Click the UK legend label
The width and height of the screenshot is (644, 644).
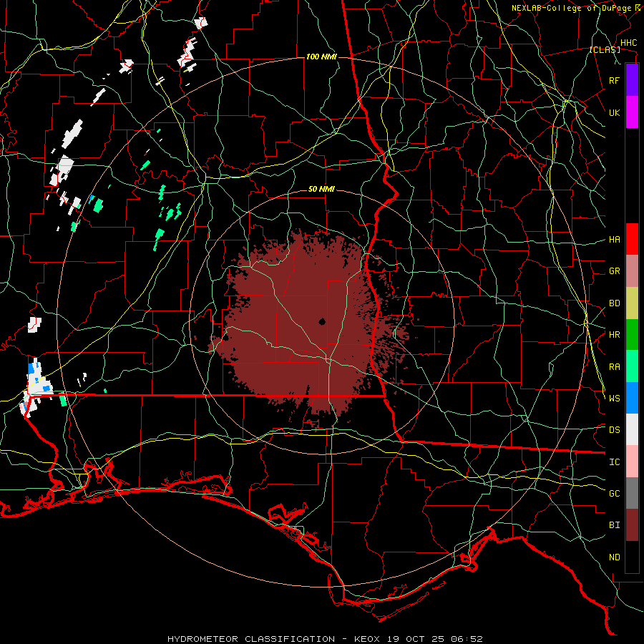pyautogui.click(x=614, y=112)
